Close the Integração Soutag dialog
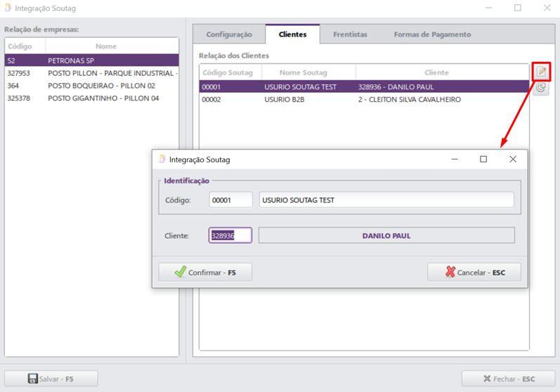 click(513, 159)
